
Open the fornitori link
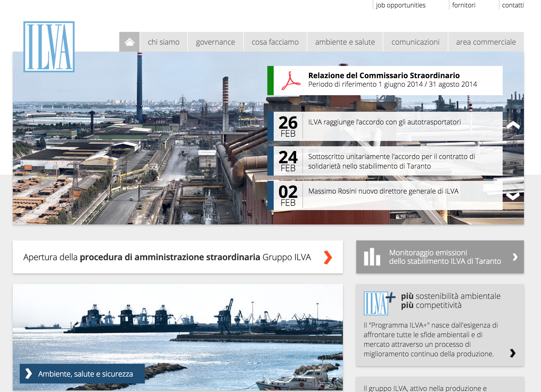(x=464, y=5)
